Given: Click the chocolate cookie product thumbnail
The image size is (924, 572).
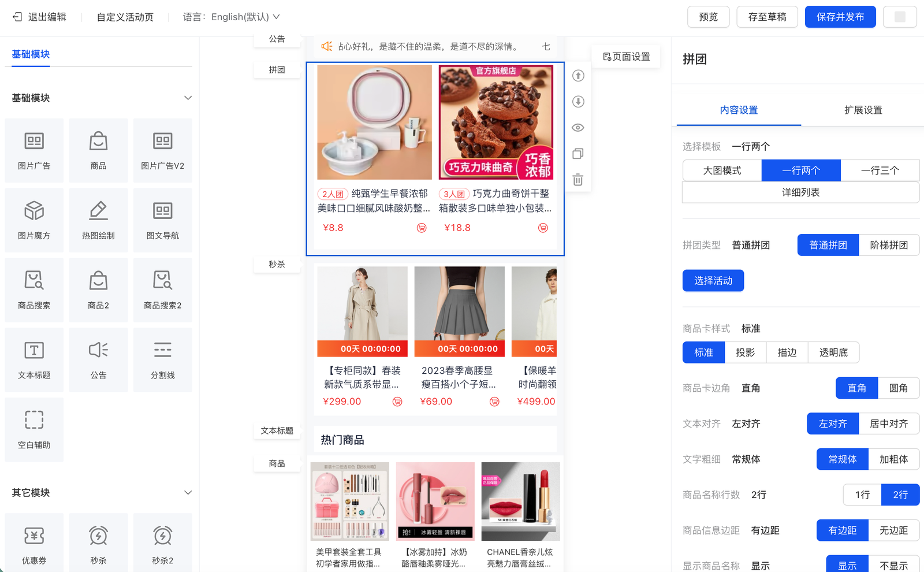Looking at the screenshot, I should tap(495, 122).
